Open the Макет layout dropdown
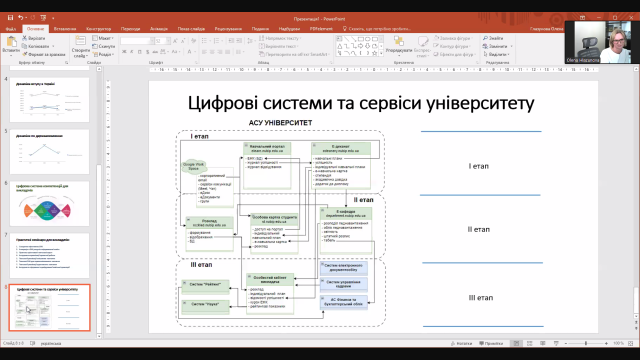 (x=102, y=38)
